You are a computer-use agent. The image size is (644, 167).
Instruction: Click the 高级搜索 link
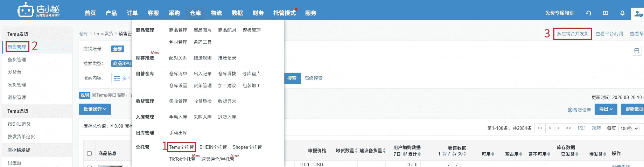[x=314, y=78]
